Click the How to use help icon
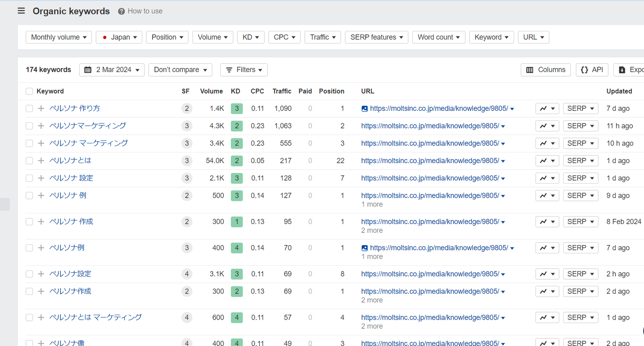644x346 pixels. (x=121, y=12)
